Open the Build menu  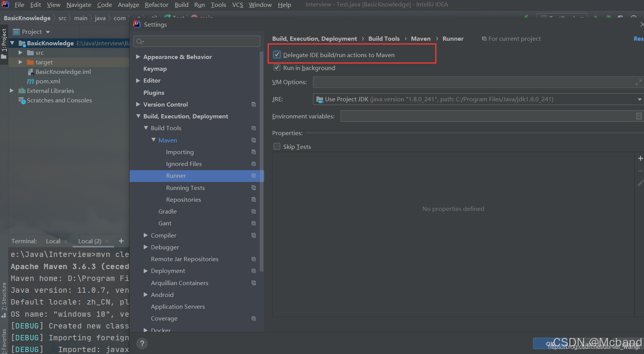181,5
